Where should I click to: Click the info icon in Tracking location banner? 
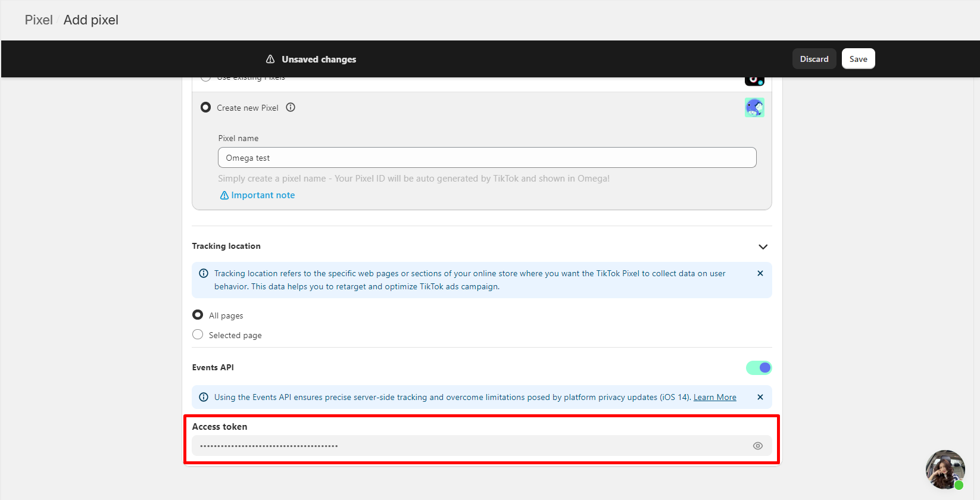(x=204, y=274)
